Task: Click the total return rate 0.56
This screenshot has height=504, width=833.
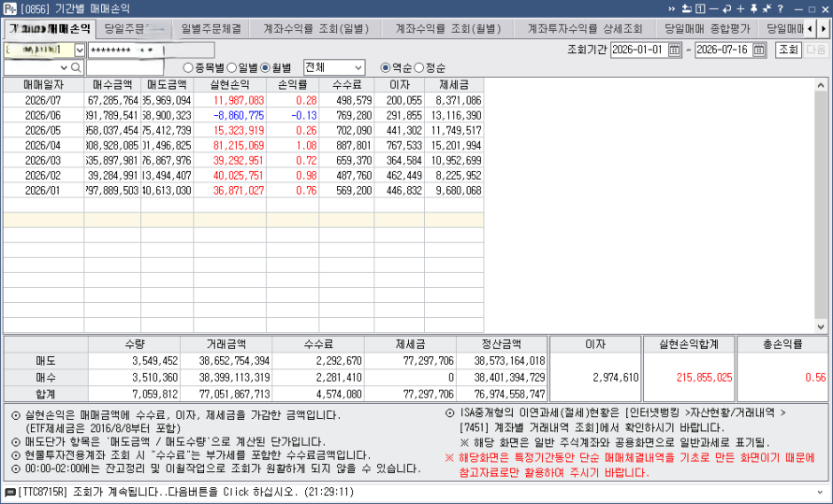Action: 815,378
